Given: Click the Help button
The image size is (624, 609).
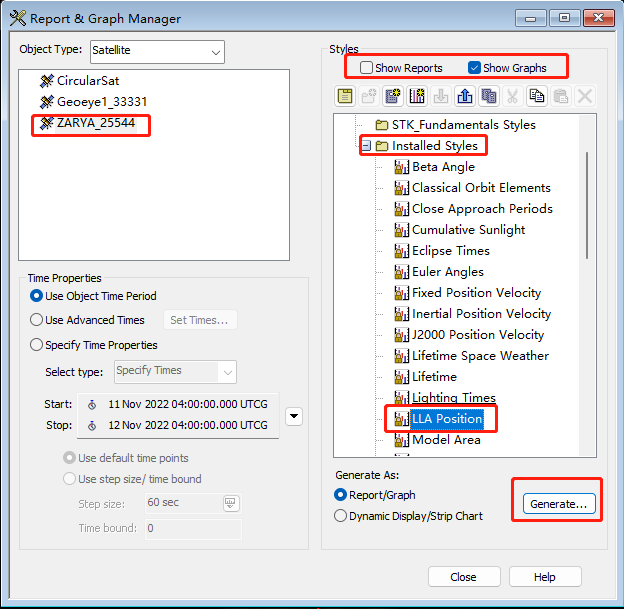Looking at the screenshot, I should click(544, 577).
